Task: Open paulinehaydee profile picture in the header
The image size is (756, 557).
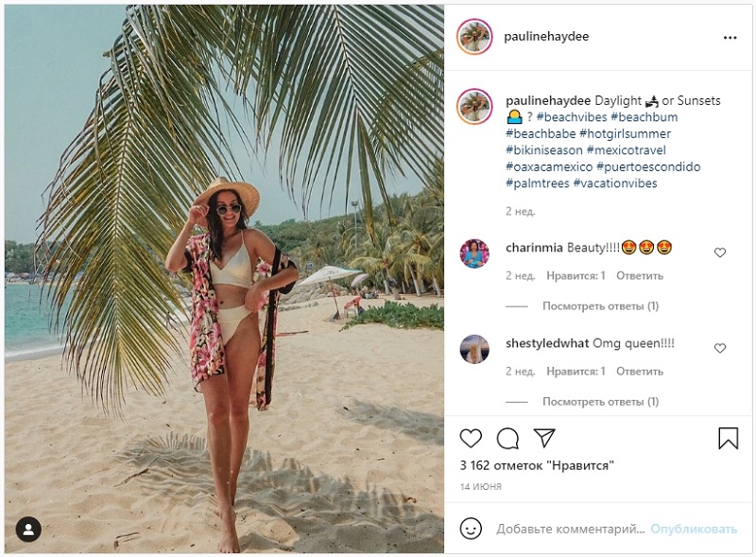Action: 474,37
